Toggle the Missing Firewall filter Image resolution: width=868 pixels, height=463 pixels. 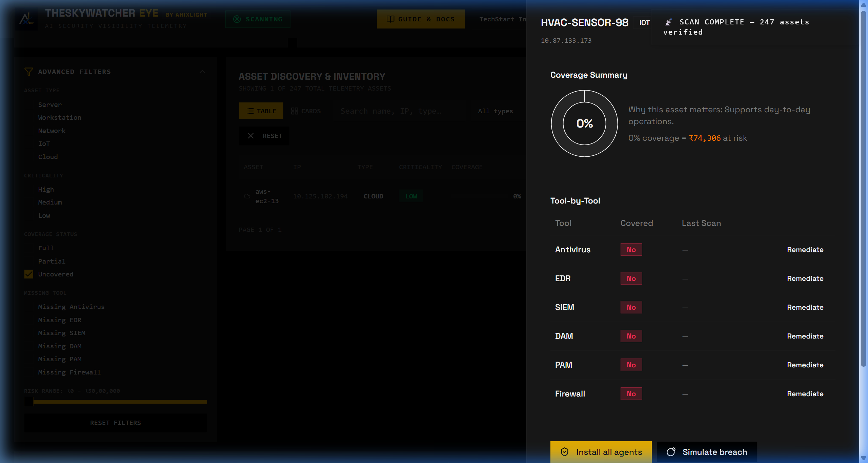click(x=69, y=372)
